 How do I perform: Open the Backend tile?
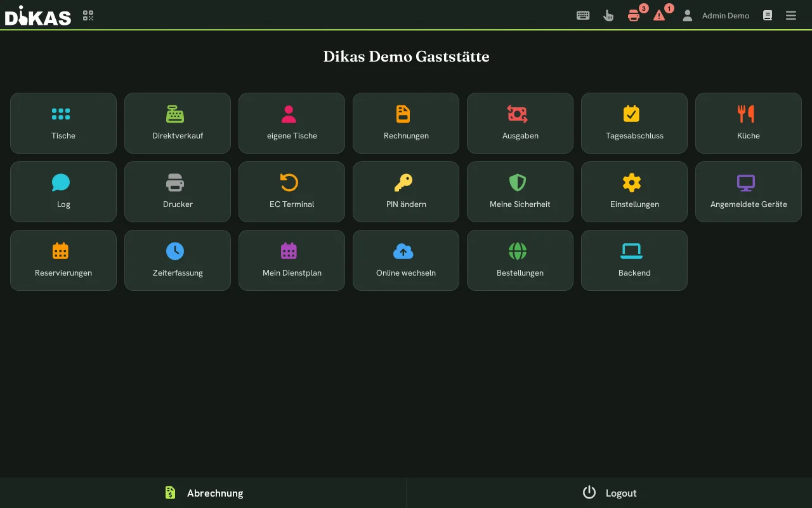(634, 260)
